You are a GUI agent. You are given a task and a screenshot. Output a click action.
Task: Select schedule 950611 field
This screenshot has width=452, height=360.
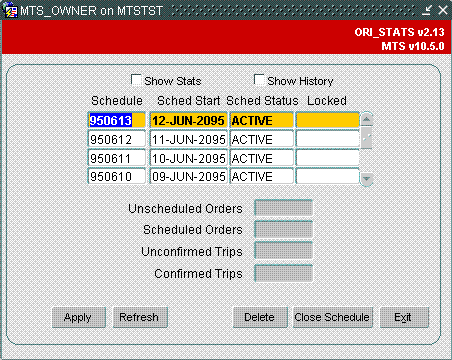pyautogui.click(x=117, y=158)
